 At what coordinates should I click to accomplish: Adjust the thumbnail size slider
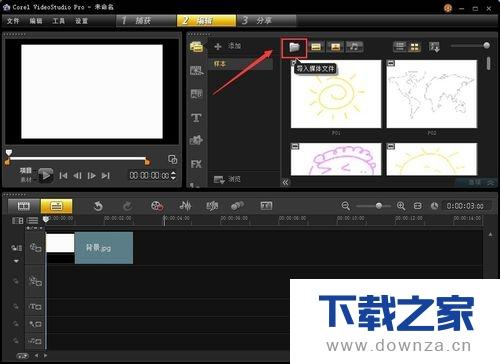pyautogui.click(x=486, y=45)
